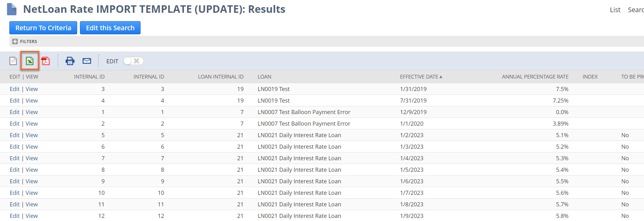This screenshot has width=644, height=221.
Task: Sort by Effective Date column header
Action: (419, 77)
